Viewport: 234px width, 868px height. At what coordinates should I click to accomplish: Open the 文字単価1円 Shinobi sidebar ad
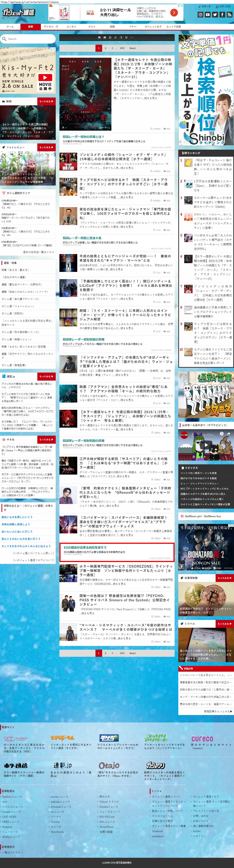tap(206, 90)
